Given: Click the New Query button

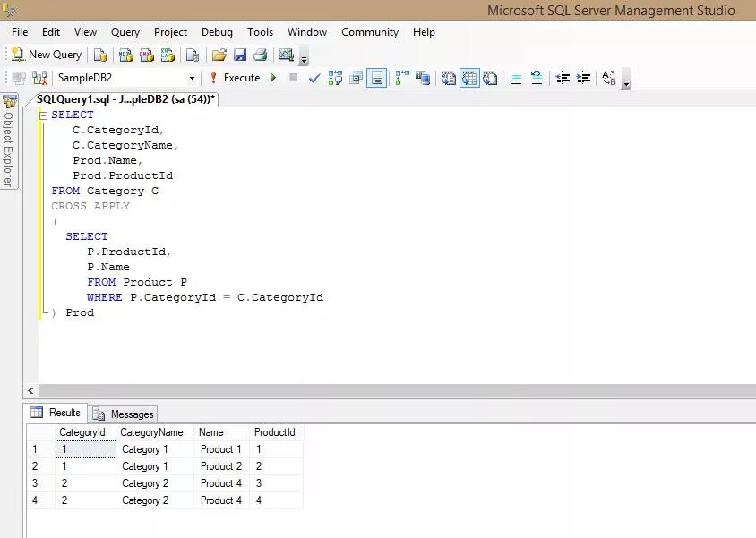Looking at the screenshot, I should pos(47,55).
